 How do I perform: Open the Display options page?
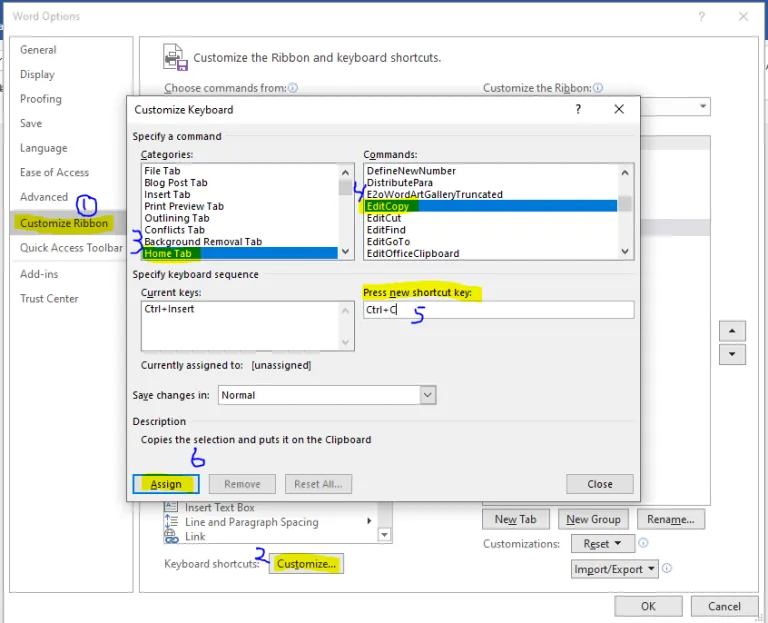(37, 74)
